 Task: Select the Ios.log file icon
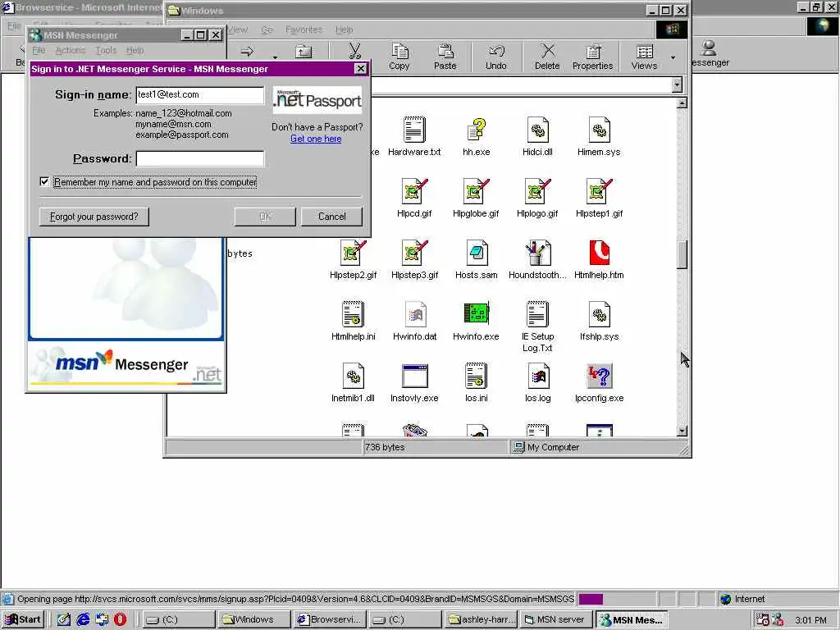[537, 376]
